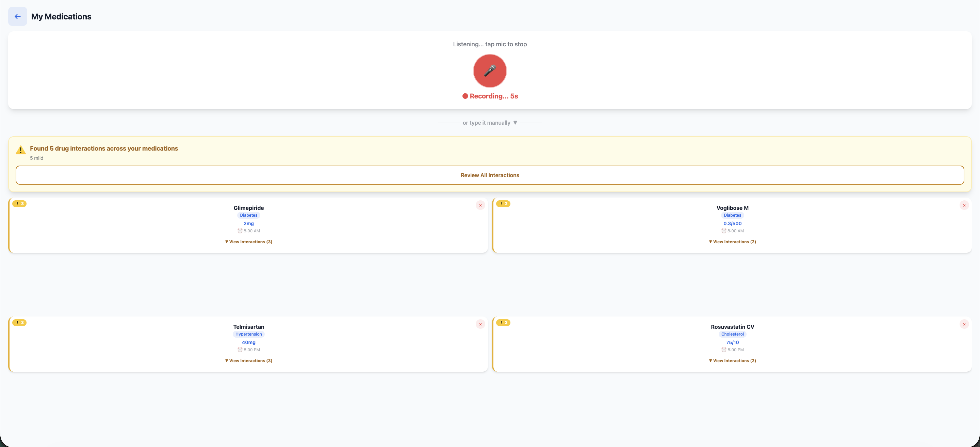The height and width of the screenshot is (447, 980).
Task: Click the back arrow button
Action: 17,16
